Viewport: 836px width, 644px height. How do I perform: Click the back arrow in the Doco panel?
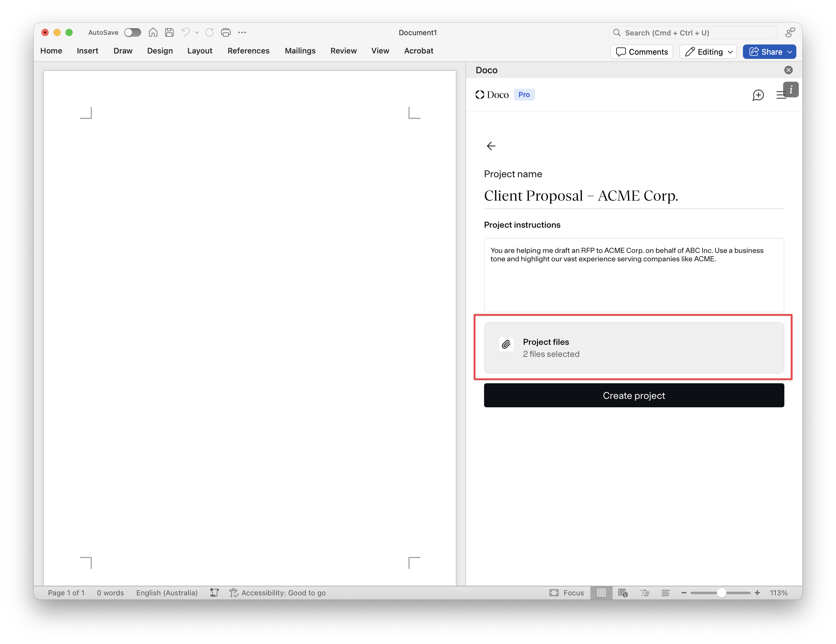coord(491,146)
